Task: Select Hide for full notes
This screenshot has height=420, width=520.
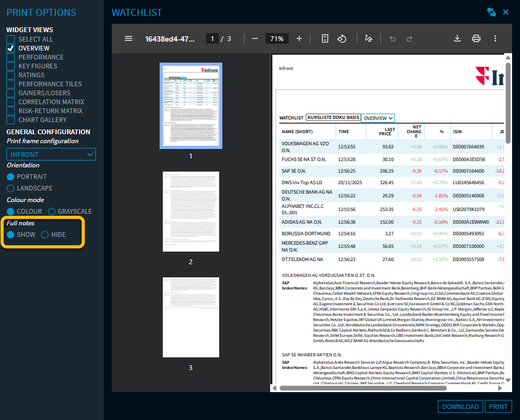Action: [45, 235]
